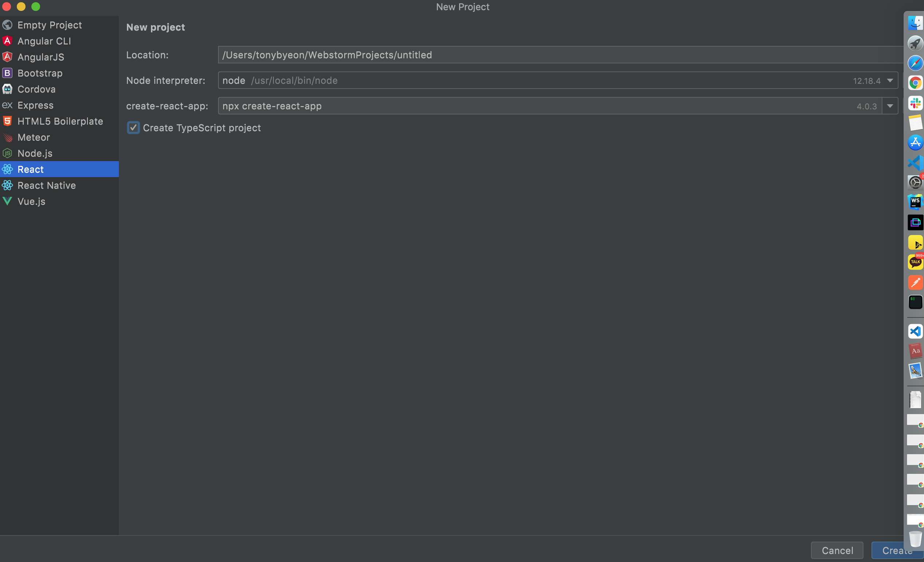Click into the Location path field
924x562 pixels.
[525, 55]
